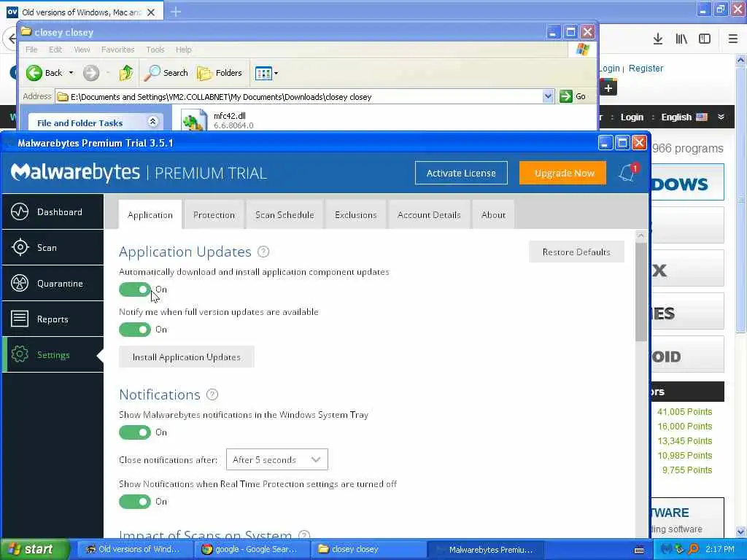Click Restore Defaults button
Image resolution: width=747 pixels, height=560 pixels.
tap(576, 252)
